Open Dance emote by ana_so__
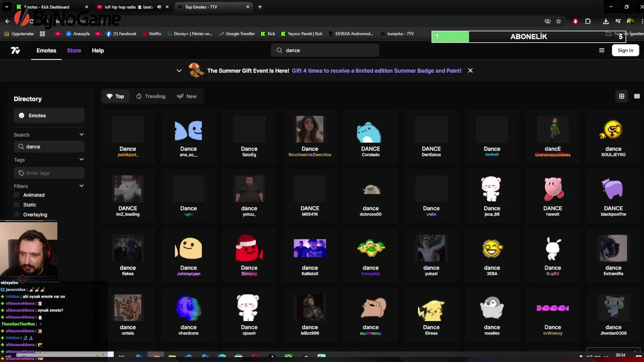644x362 pixels. (x=189, y=136)
